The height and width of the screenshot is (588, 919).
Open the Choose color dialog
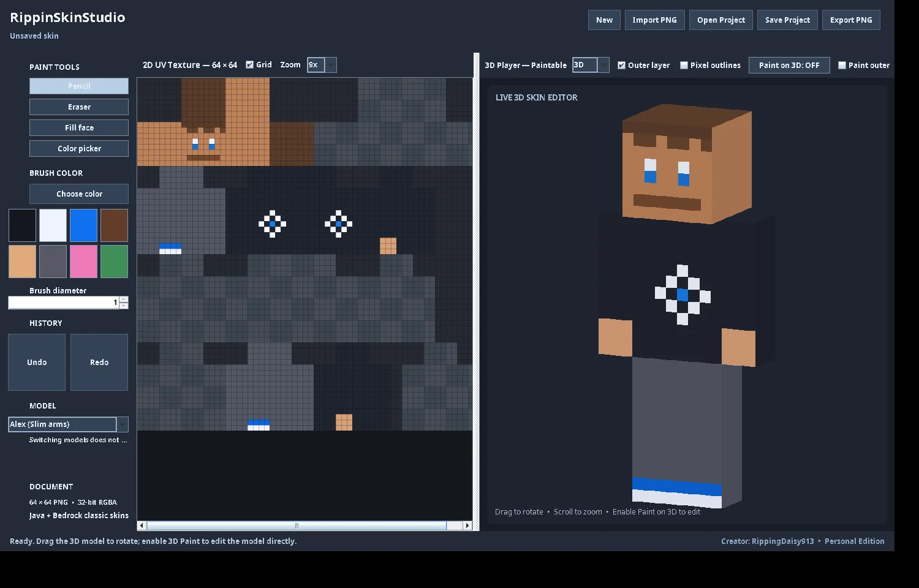(x=79, y=194)
